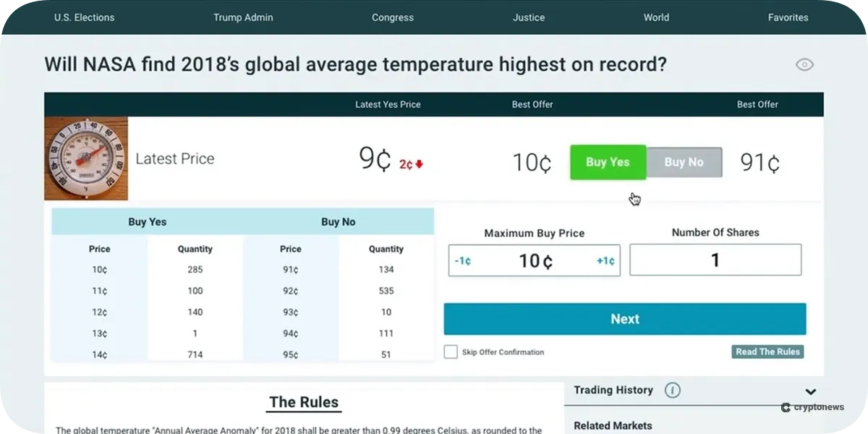Viewport: 868px width, 434px height.
Task: Click the cryptonews logo watermark
Action: coord(812,407)
